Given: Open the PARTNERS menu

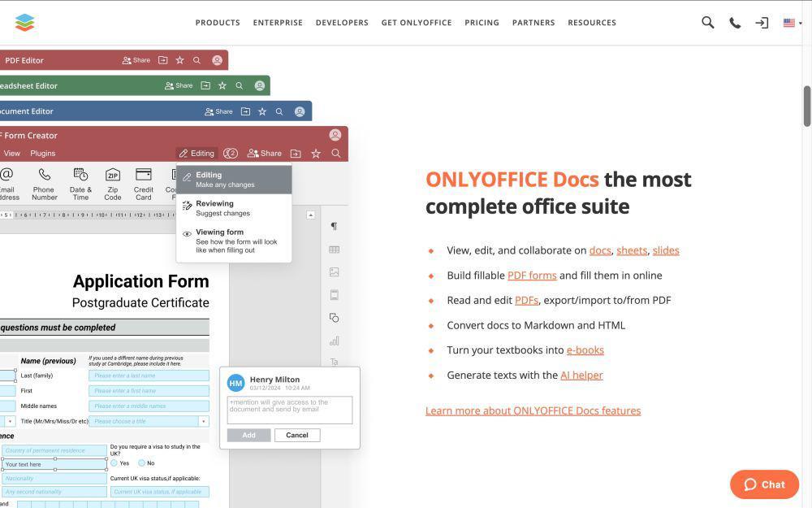Looking at the screenshot, I should pyautogui.click(x=533, y=23).
